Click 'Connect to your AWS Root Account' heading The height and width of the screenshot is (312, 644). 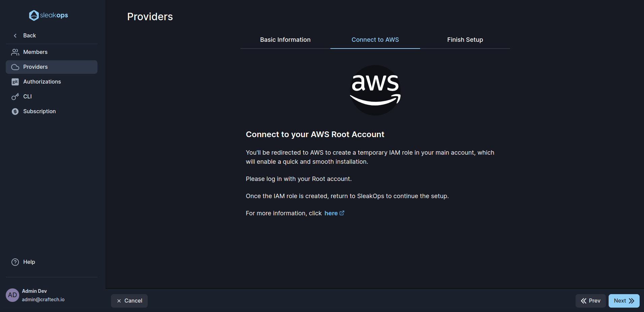tap(315, 134)
